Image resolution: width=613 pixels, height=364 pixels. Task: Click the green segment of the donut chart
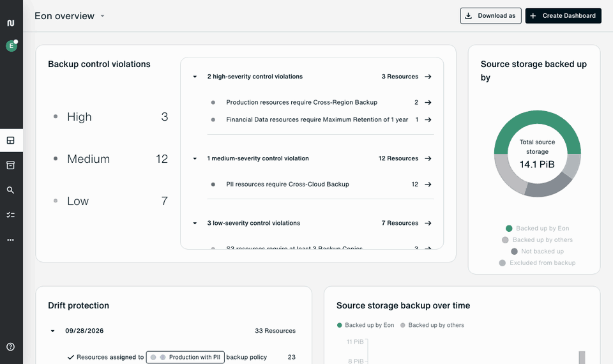[538, 118]
